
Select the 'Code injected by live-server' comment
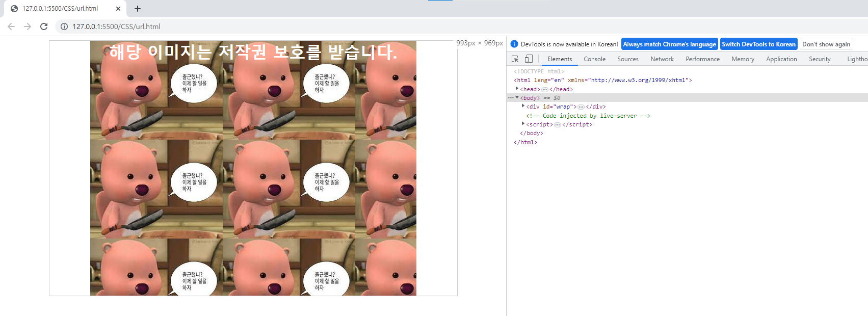588,116
